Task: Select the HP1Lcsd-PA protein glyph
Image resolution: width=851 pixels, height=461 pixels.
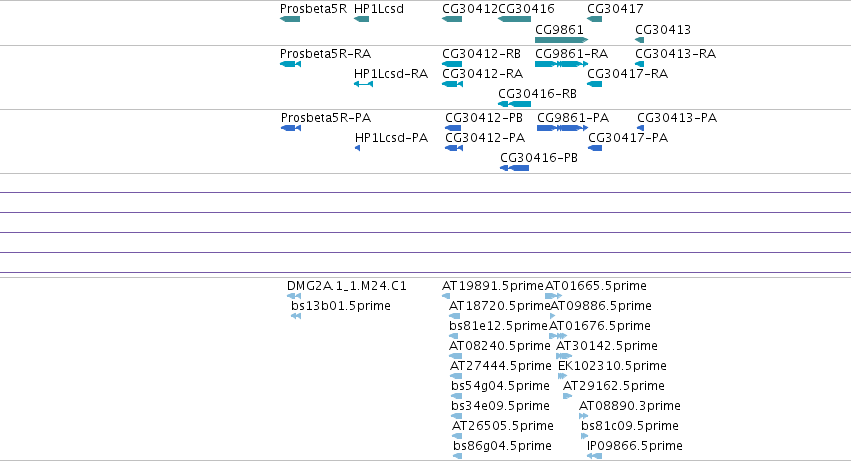Action: tap(358, 148)
